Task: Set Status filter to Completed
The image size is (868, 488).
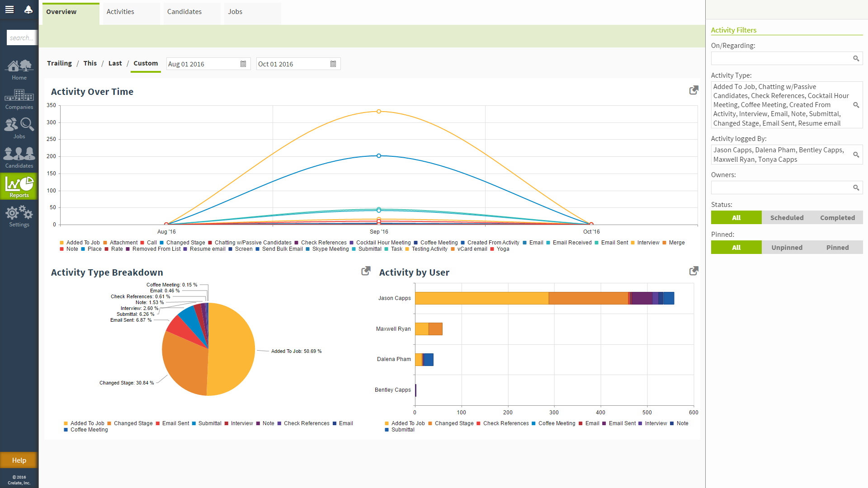Action: [837, 217]
